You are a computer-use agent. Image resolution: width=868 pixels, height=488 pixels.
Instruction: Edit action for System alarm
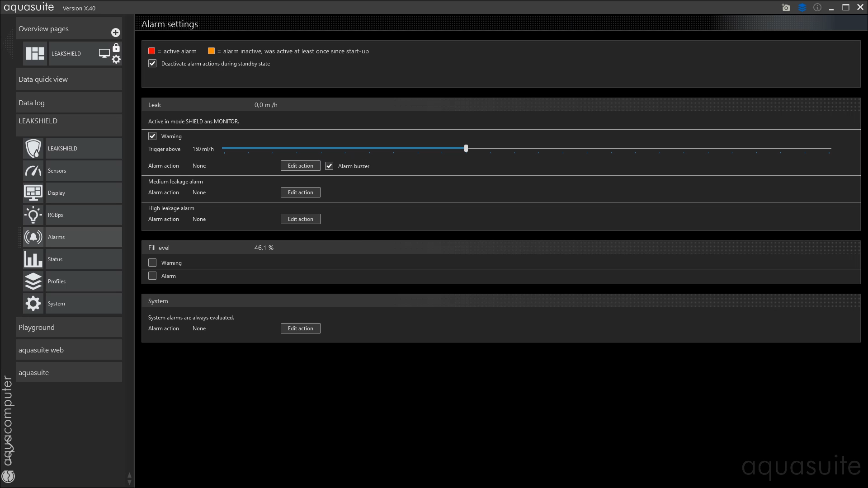click(x=300, y=328)
